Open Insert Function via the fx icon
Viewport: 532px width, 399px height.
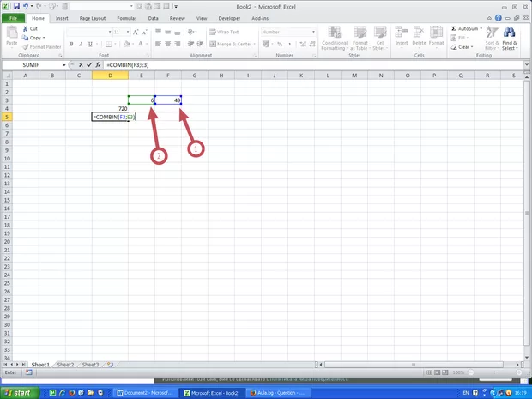[x=98, y=65]
